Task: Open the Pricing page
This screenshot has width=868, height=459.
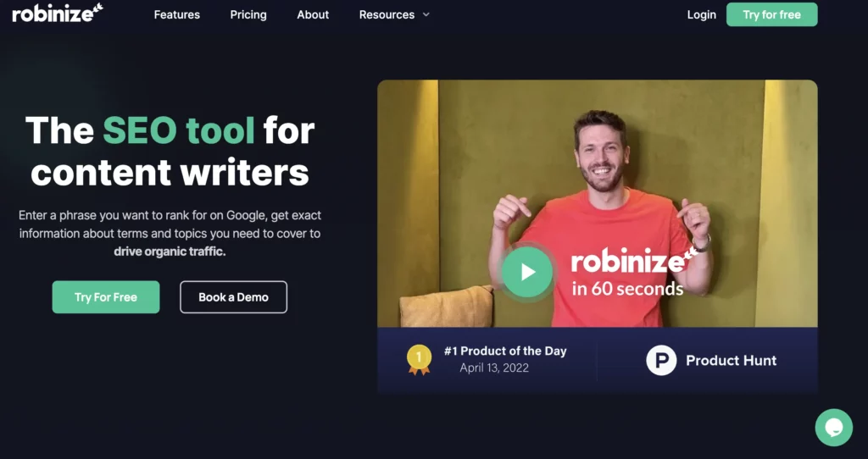Action: [248, 15]
